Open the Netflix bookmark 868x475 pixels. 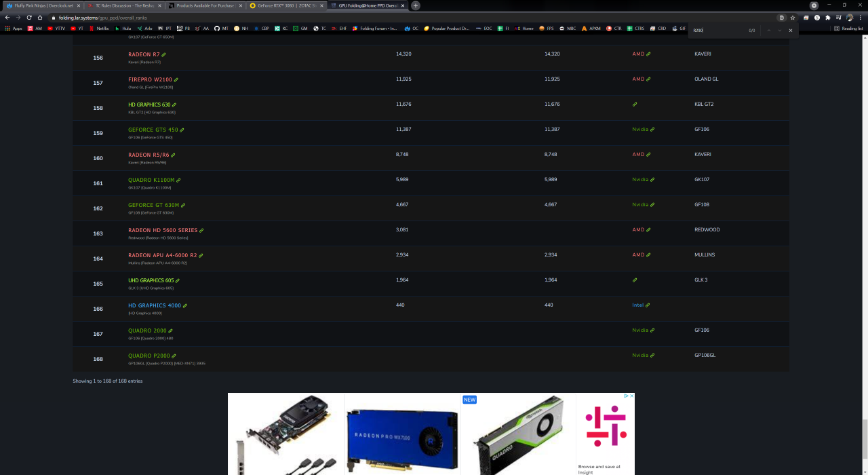point(99,28)
